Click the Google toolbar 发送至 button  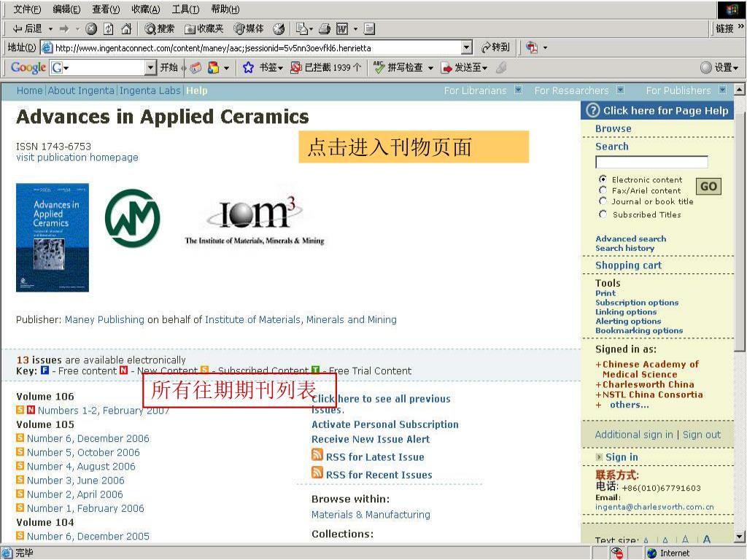pyautogui.click(x=465, y=68)
